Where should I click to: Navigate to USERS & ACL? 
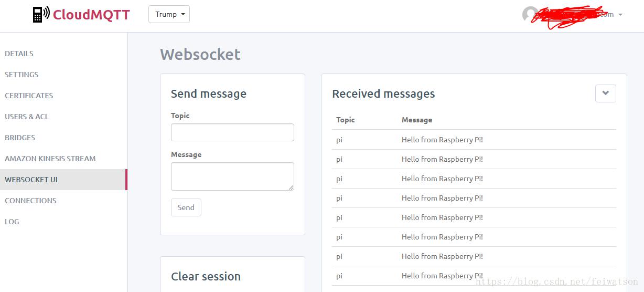(x=27, y=117)
